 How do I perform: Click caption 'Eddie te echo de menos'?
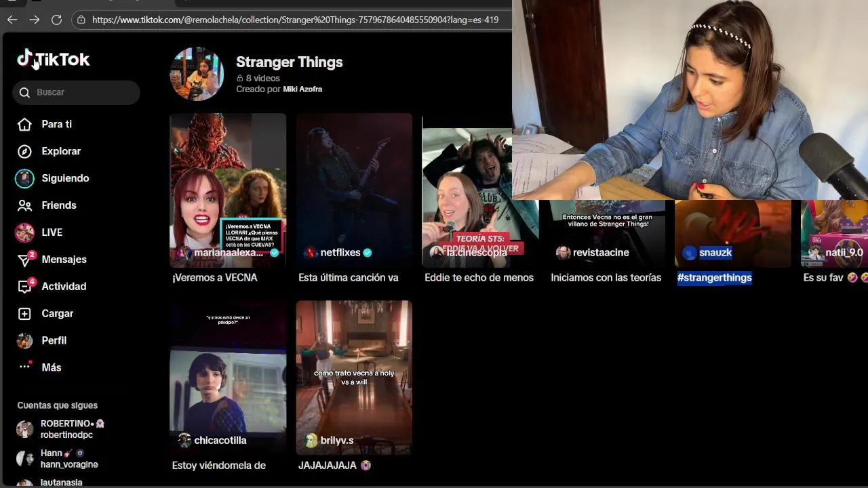479,278
